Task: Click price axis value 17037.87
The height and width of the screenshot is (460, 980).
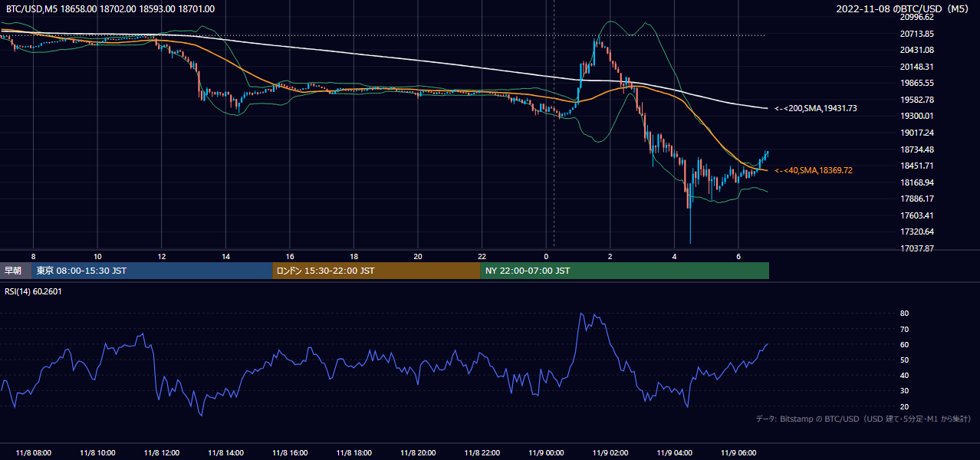Action: 916,248
